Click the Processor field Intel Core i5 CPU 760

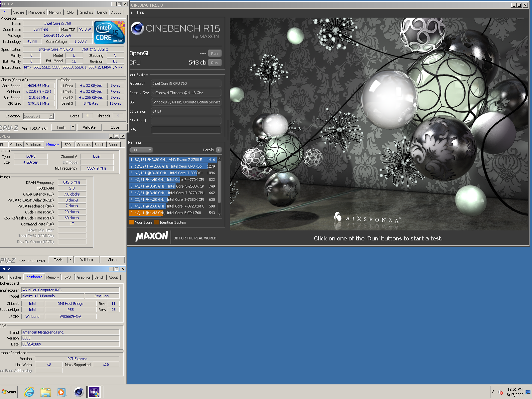click(186, 83)
